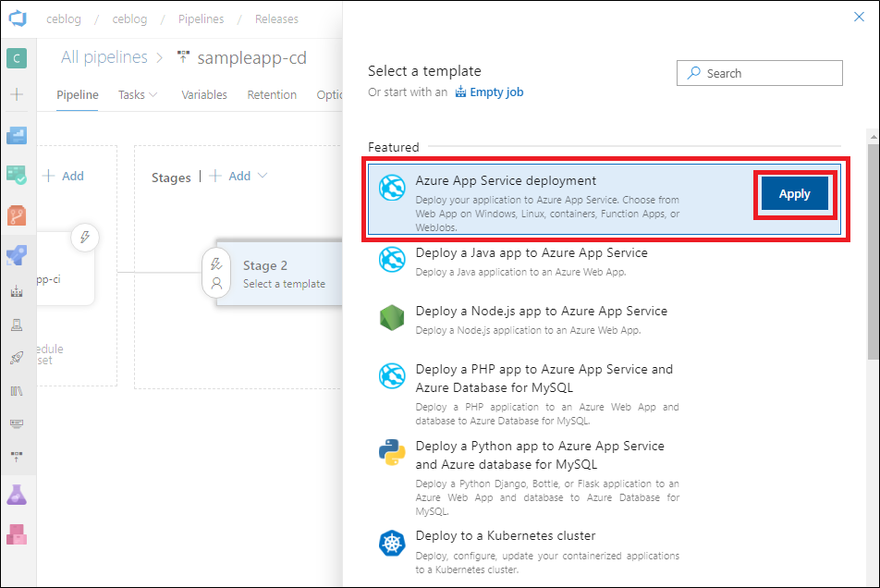Open Releases rocket icon in the sidebar

coord(17,358)
